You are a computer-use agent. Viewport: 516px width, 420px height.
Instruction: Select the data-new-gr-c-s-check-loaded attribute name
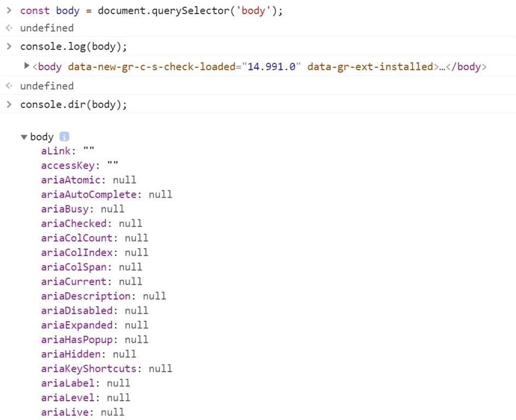152,67
